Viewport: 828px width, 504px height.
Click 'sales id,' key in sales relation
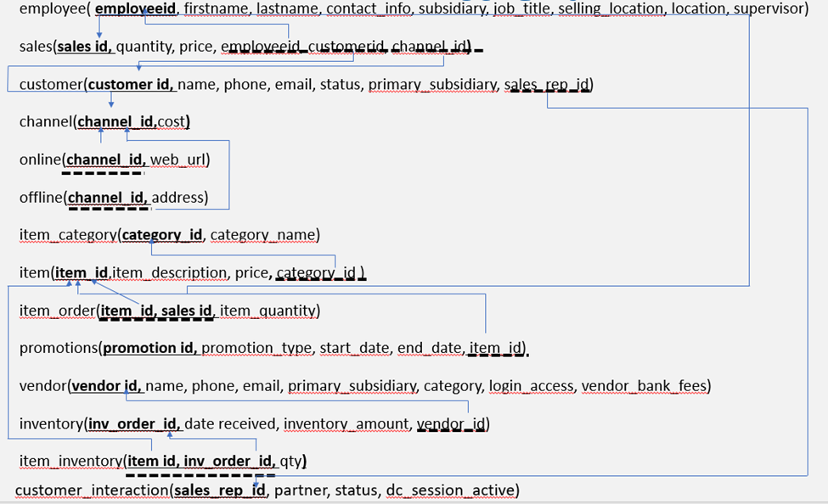84,47
